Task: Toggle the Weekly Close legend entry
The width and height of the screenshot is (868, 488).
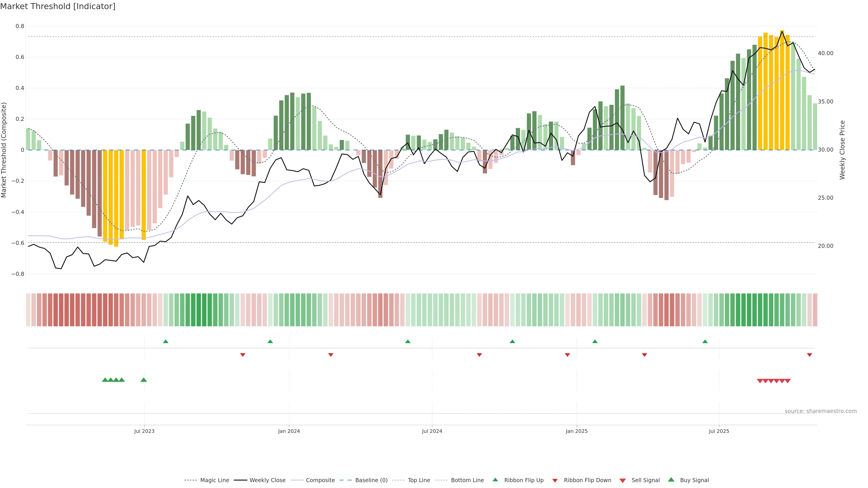Action: click(267, 480)
